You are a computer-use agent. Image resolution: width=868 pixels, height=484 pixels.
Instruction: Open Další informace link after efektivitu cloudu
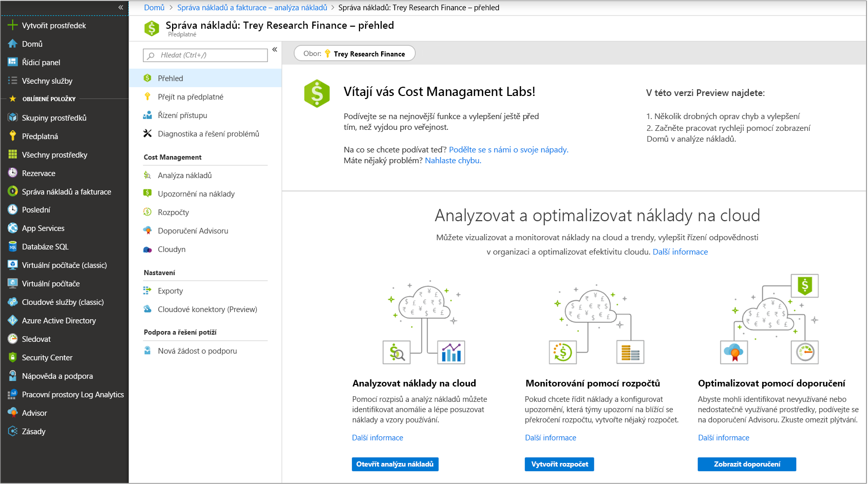coord(680,251)
